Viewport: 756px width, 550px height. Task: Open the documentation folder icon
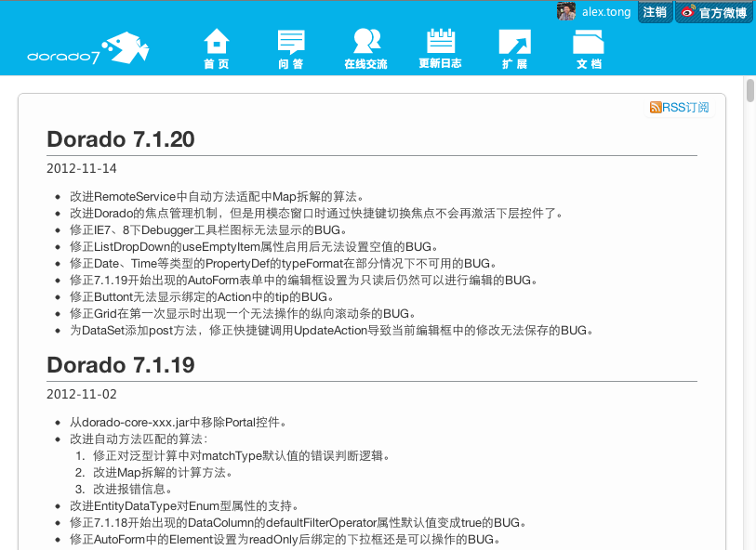[x=589, y=42]
